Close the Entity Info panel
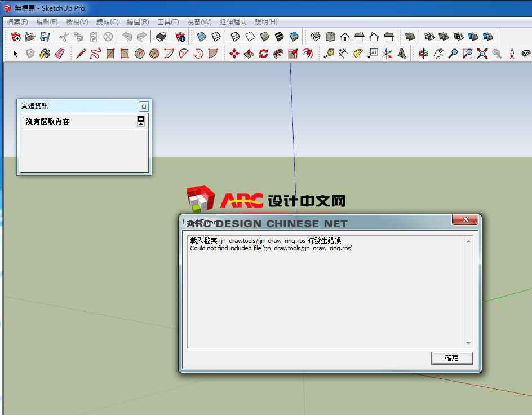532x415 pixels. (x=144, y=106)
